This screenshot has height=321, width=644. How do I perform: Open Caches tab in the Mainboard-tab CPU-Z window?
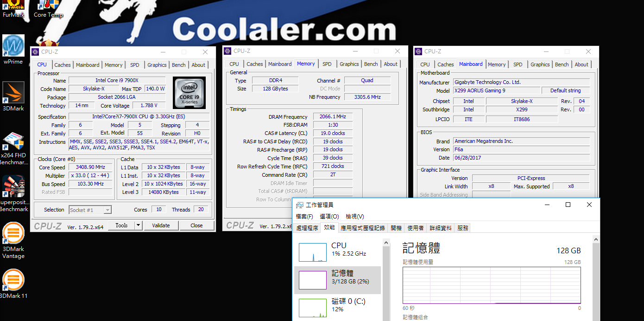445,64
